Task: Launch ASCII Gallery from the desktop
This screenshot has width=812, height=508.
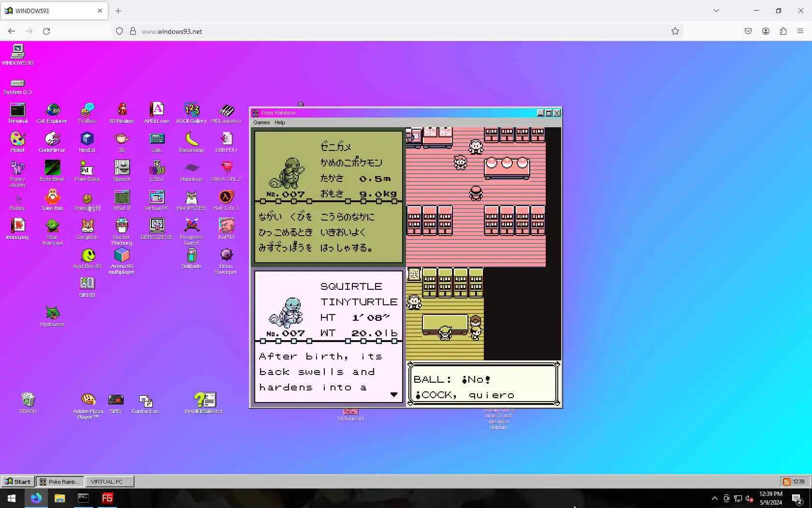Action: pyautogui.click(x=191, y=113)
